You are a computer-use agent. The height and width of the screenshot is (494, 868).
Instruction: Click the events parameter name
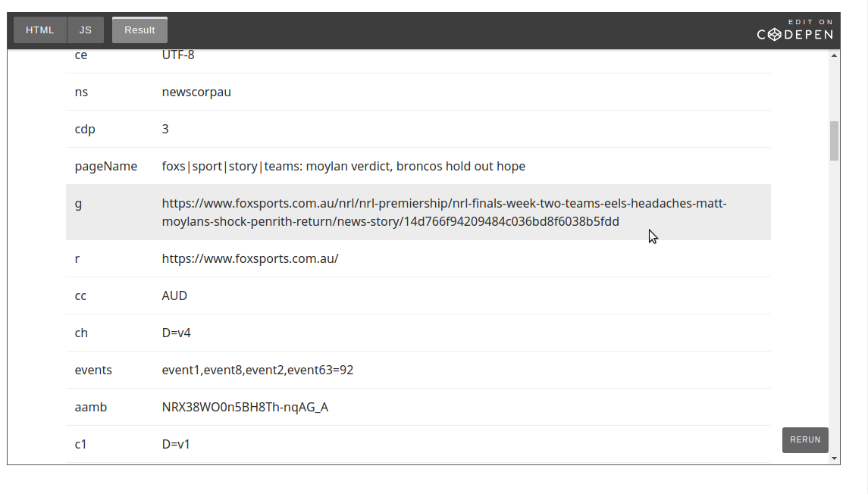tap(93, 370)
